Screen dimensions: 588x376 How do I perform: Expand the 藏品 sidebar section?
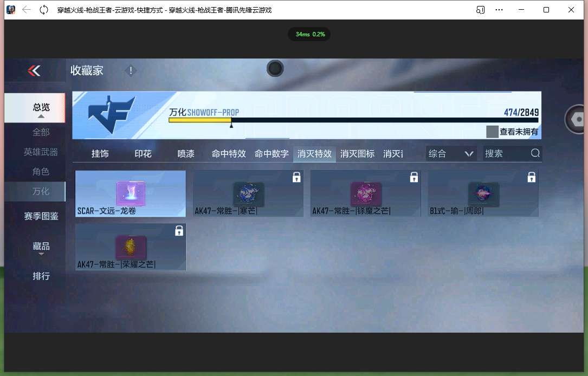coord(41,248)
